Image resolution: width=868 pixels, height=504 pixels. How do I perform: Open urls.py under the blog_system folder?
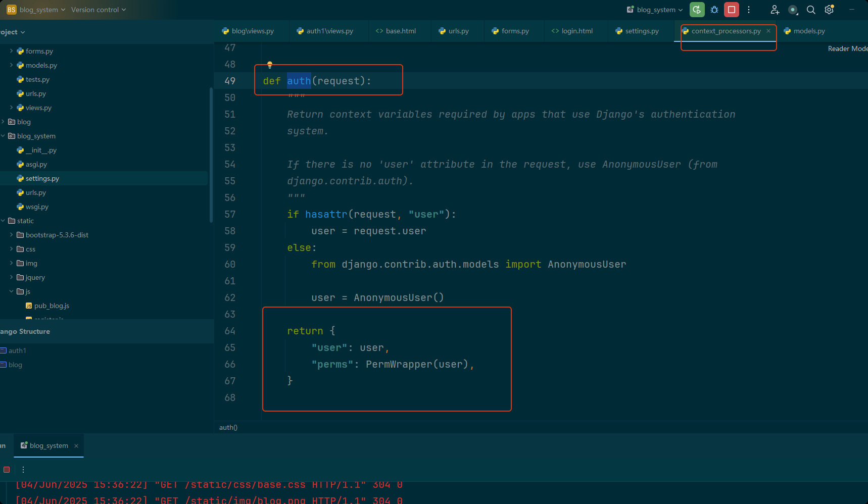click(x=35, y=192)
